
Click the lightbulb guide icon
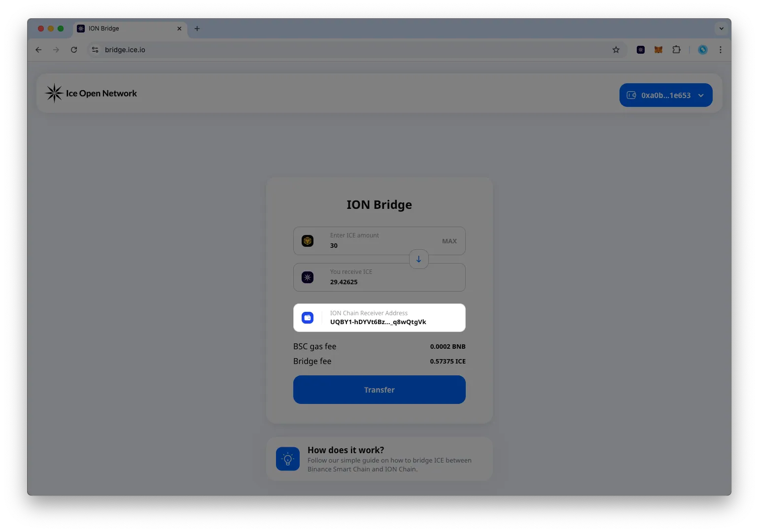(x=288, y=459)
